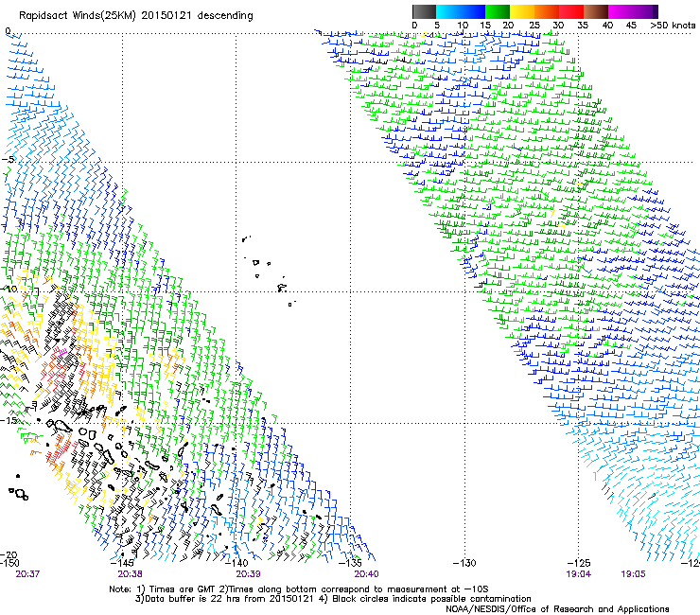The height and width of the screenshot is (615, 700).
Task: Click the '20' legend scale number
Action: [508, 25]
